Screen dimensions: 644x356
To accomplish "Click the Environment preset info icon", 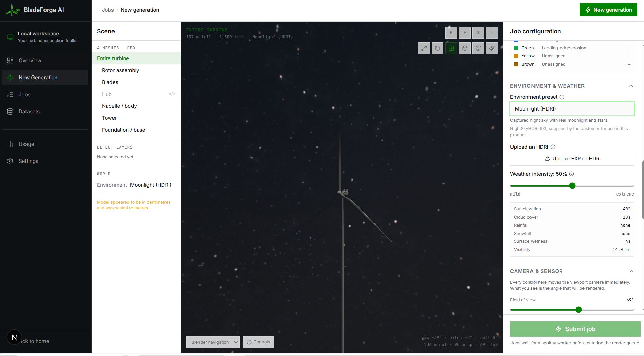I will pyautogui.click(x=562, y=97).
